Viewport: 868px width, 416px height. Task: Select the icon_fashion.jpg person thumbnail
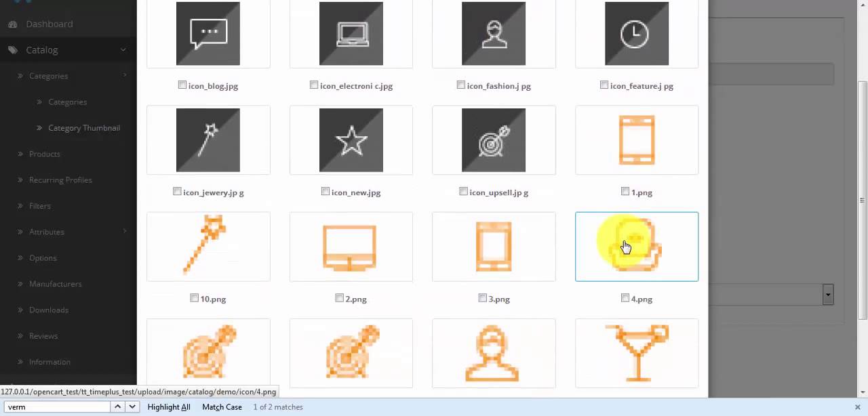coord(494,33)
